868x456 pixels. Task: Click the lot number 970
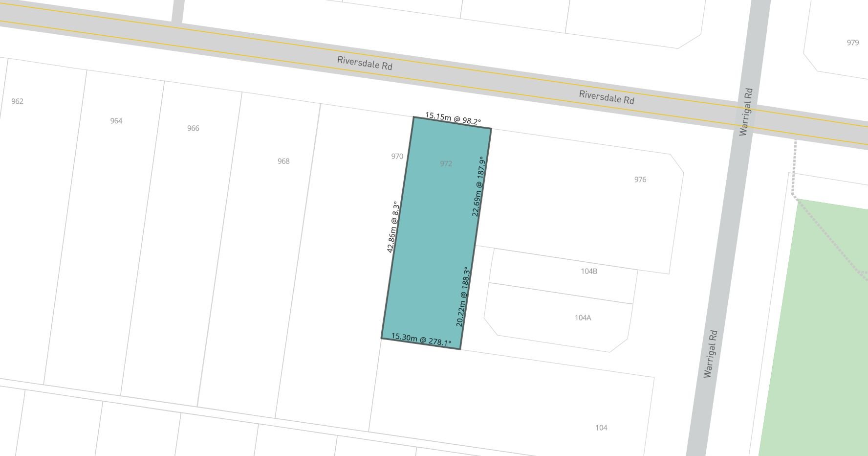coord(397,156)
